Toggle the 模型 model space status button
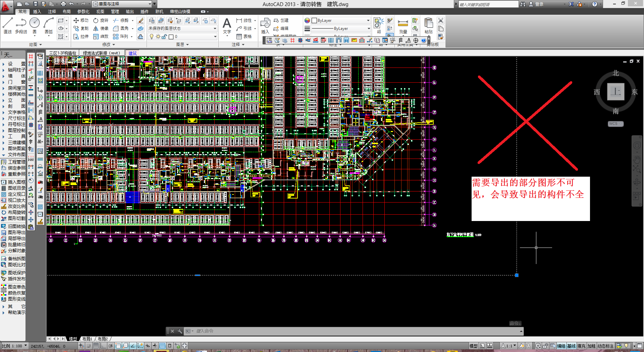Image resolution: width=644 pixels, height=352 pixels. (x=473, y=346)
